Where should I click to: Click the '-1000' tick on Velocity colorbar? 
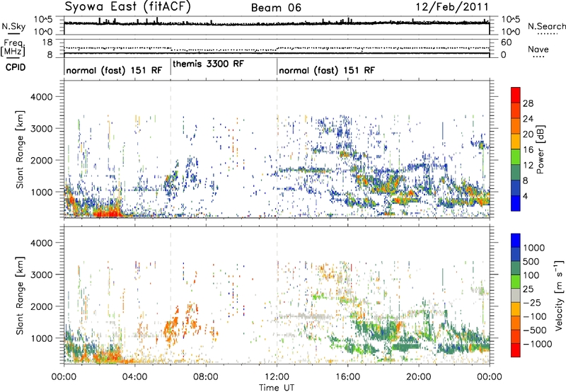[x=537, y=344]
